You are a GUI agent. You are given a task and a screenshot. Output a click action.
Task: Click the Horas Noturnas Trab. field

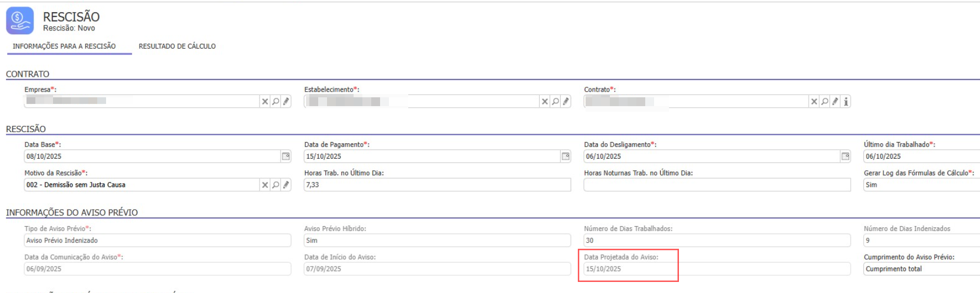(x=716, y=185)
